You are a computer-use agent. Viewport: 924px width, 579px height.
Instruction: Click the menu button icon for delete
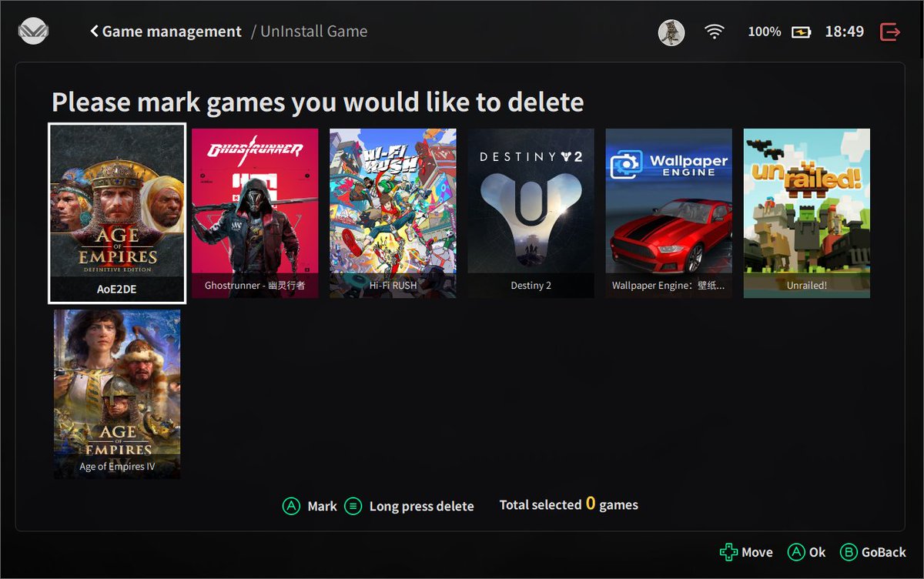click(x=353, y=506)
